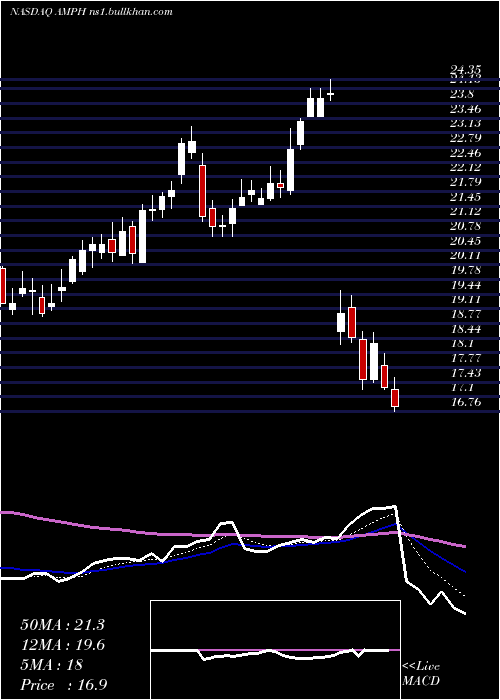Select the 23.13 price label
The image size is (500, 700).
tap(465, 124)
